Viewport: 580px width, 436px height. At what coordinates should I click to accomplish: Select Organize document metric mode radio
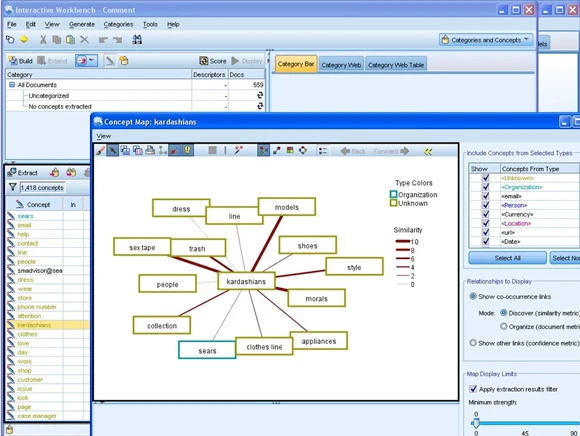click(x=503, y=326)
